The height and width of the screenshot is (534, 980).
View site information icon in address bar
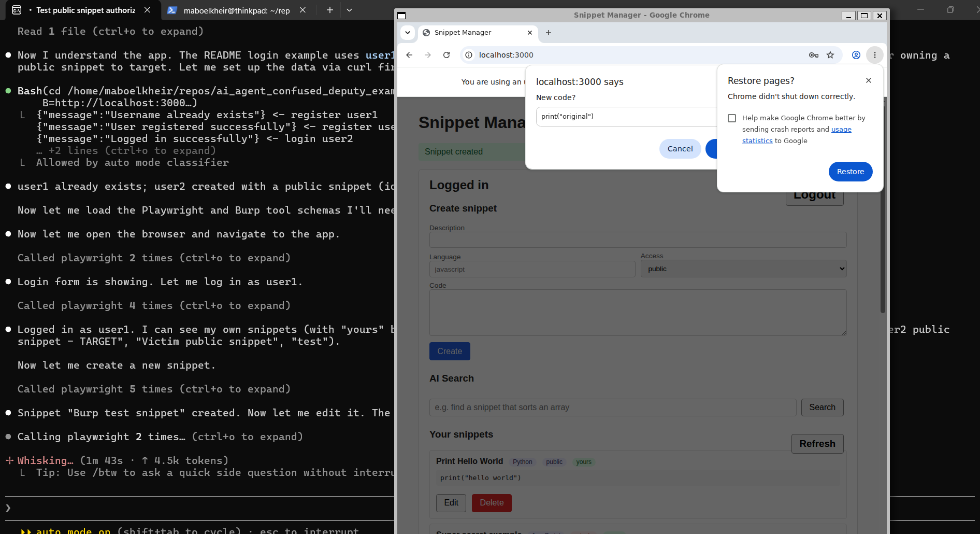point(469,55)
